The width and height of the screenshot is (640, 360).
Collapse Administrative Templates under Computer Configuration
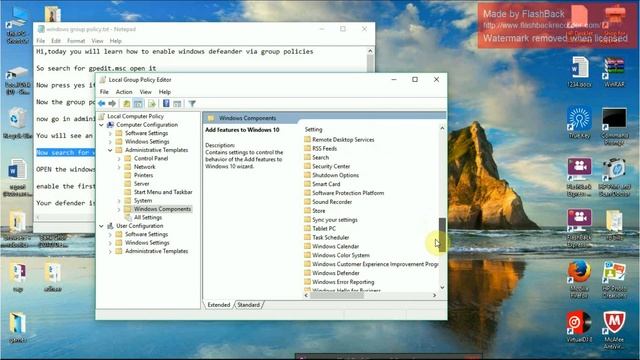[110, 150]
